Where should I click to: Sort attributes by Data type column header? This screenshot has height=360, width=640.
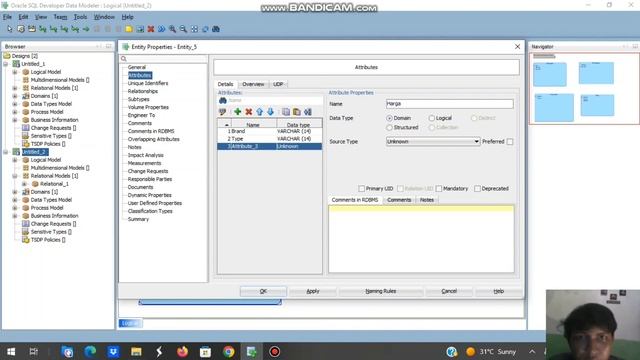299,124
